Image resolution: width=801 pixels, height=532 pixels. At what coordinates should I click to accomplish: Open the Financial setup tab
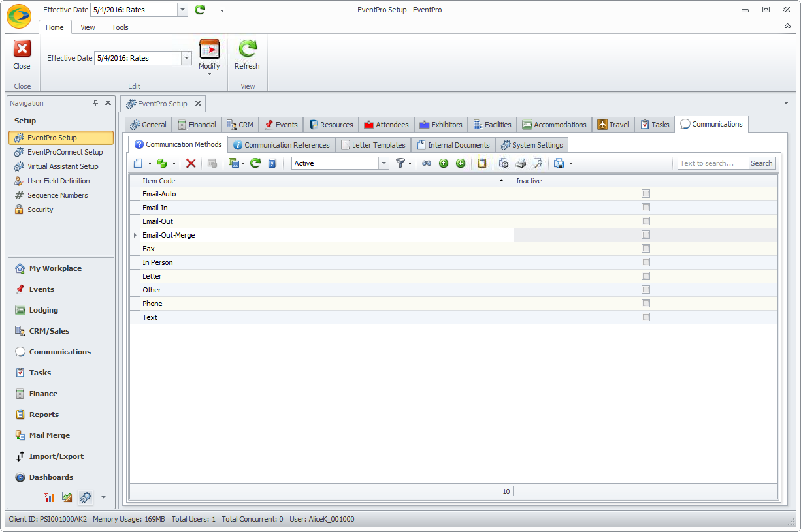(197, 125)
